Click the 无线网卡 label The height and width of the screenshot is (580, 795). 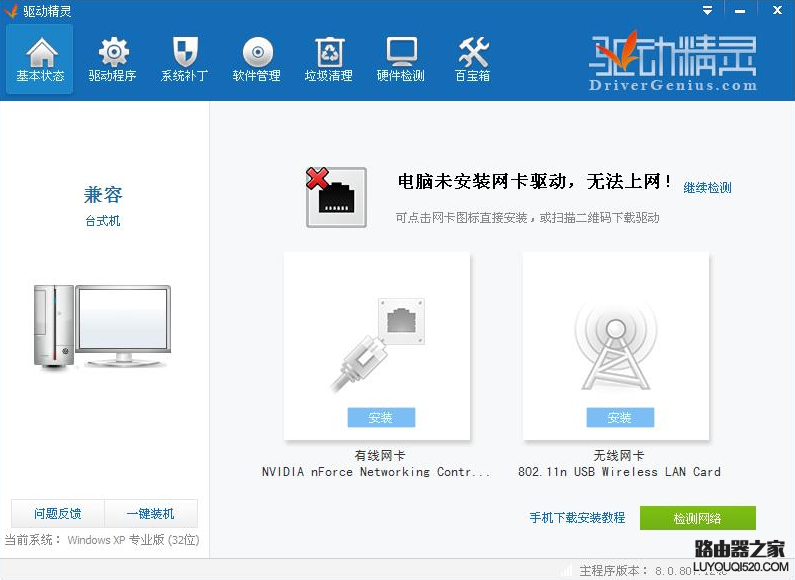click(x=619, y=455)
